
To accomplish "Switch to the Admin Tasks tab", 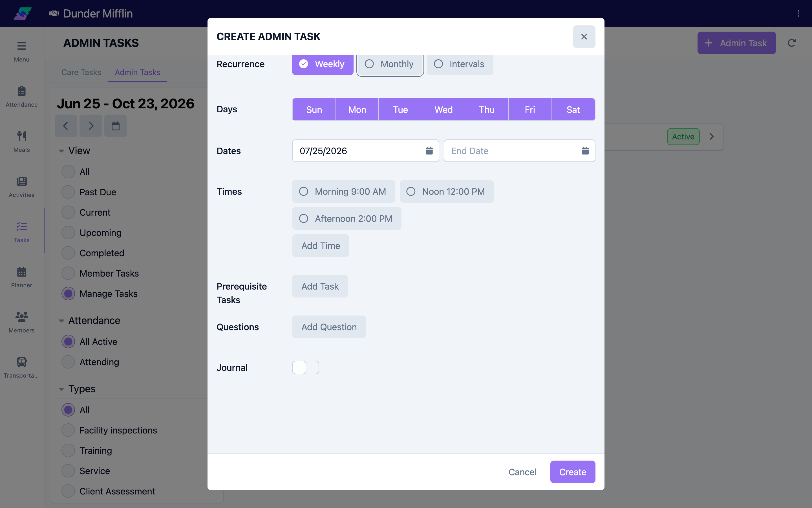I will [x=137, y=72].
